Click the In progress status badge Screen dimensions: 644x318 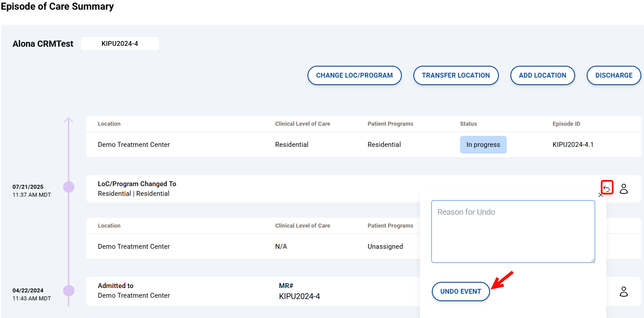(x=483, y=145)
